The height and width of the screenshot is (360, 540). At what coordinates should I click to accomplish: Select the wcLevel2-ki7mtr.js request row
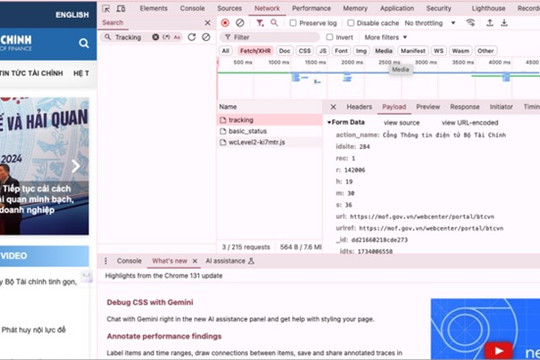pos(270,142)
